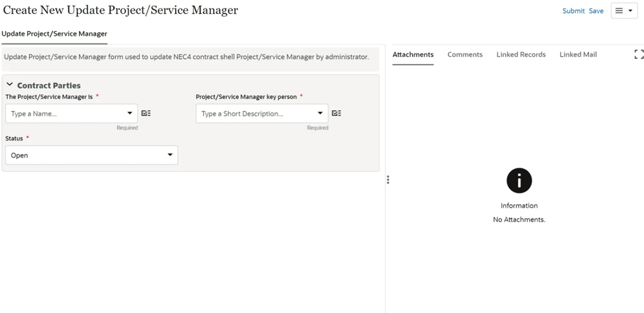Click the Information icon in Attachments panel
The image size is (644, 313).
coord(519,180)
